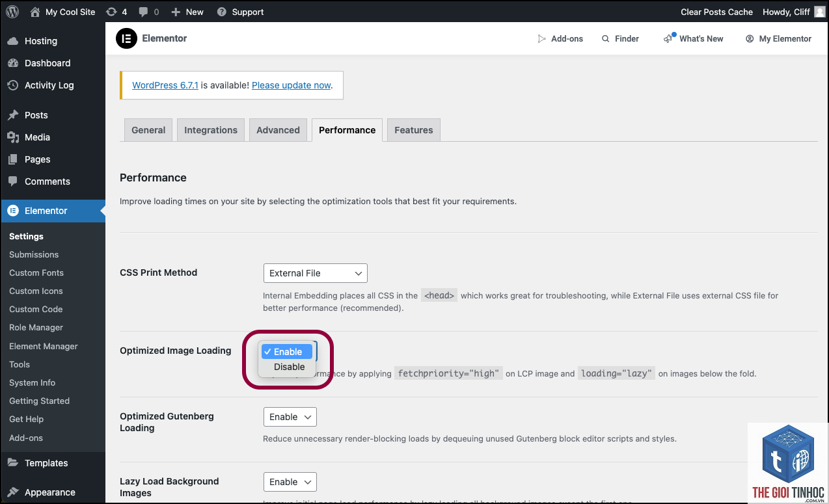Open the Support question mark icon
Image resolution: width=829 pixels, height=504 pixels.
(x=222, y=12)
